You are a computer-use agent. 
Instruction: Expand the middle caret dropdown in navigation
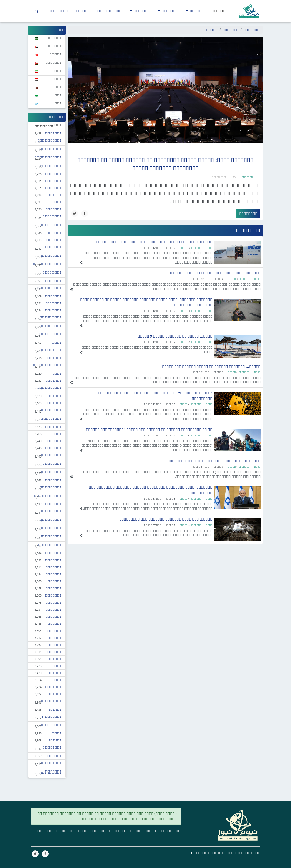(168, 11)
